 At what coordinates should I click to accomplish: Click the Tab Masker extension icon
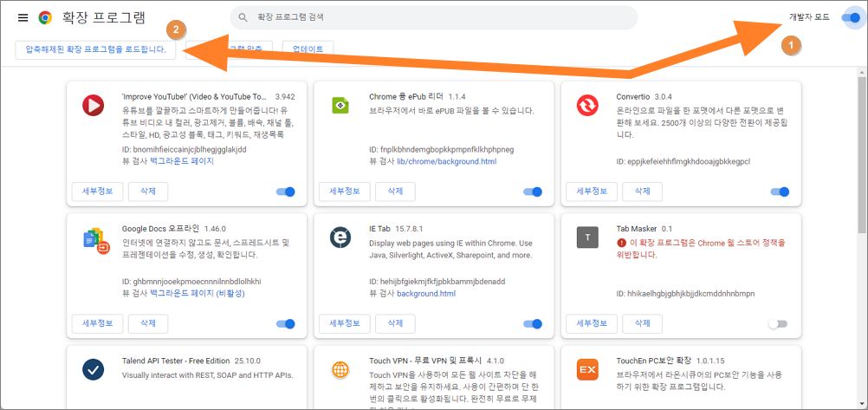tap(587, 238)
